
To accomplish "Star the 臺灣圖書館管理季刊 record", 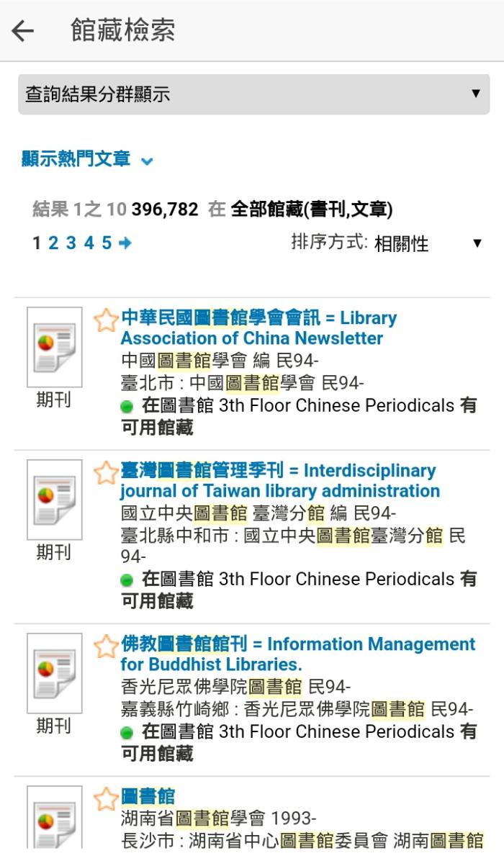I will point(105,473).
